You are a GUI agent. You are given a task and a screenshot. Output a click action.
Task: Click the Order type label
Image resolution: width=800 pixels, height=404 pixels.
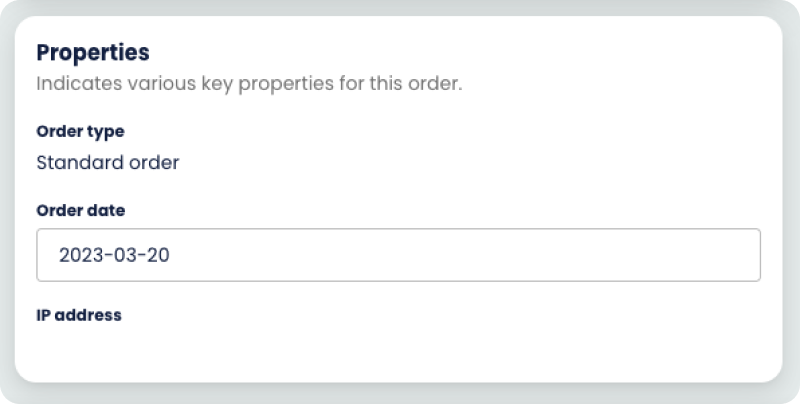(80, 132)
